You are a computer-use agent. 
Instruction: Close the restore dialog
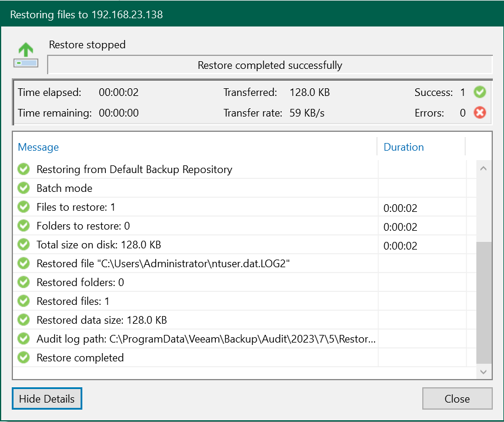tap(457, 398)
